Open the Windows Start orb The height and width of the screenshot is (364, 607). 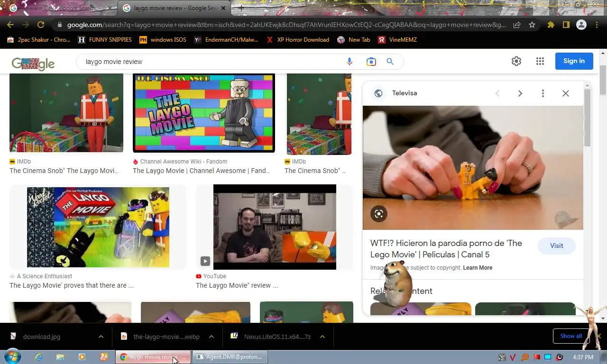[x=12, y=356]
